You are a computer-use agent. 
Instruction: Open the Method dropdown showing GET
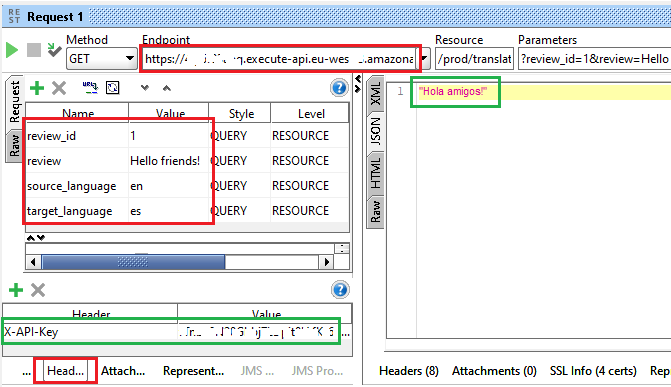[x=101, y=59]
